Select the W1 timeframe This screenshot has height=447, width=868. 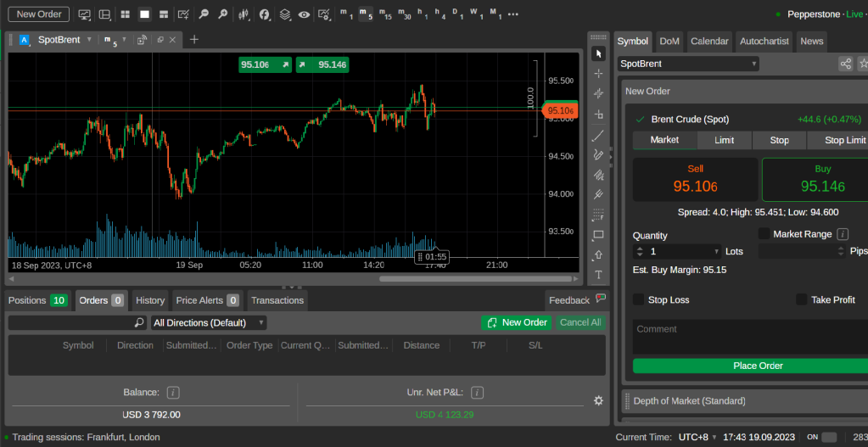point(475,14)
